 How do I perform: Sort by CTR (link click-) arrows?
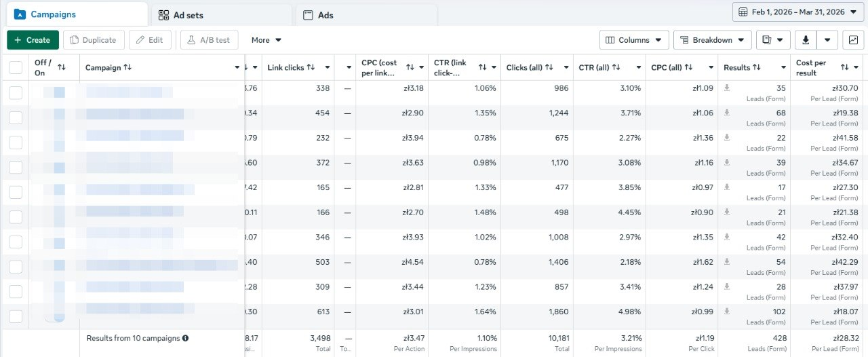483,67
